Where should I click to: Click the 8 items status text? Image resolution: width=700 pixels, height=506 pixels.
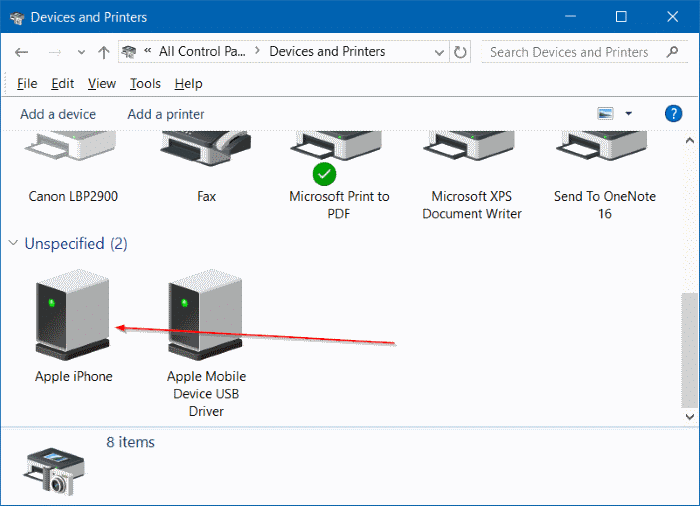click(130, 442)
